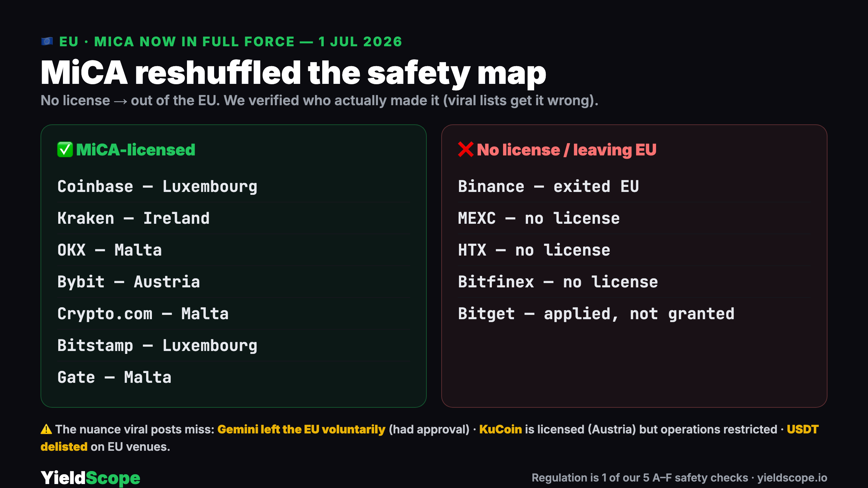
Task: Click the MEXC — no license entry
Action: pos(634,218)
